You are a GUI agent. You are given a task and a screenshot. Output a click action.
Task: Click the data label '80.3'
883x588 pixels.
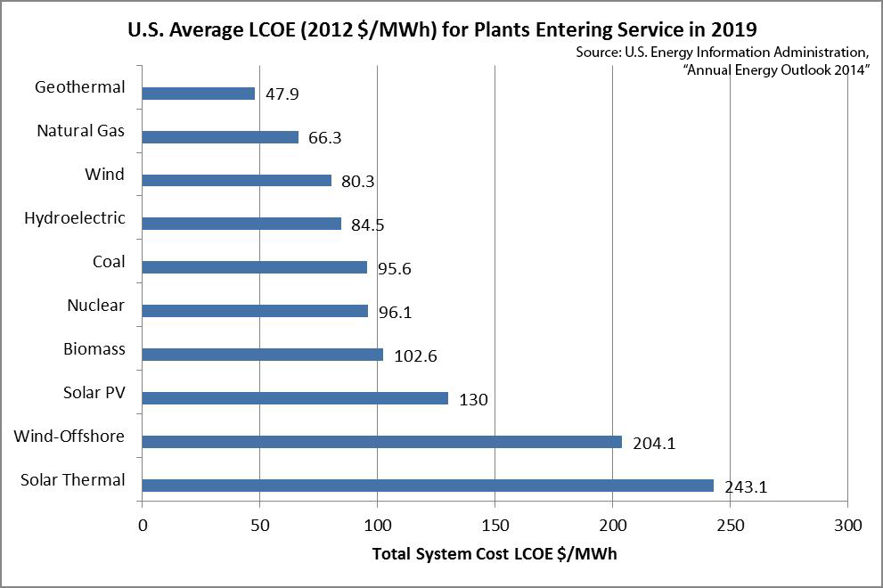[357, 182]
